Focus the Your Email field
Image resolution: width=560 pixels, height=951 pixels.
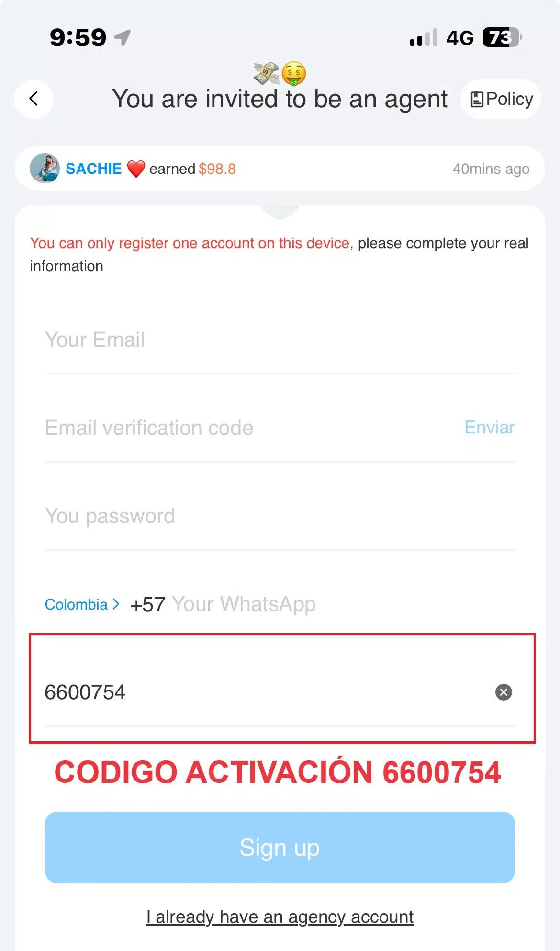(x=280, y=340)
